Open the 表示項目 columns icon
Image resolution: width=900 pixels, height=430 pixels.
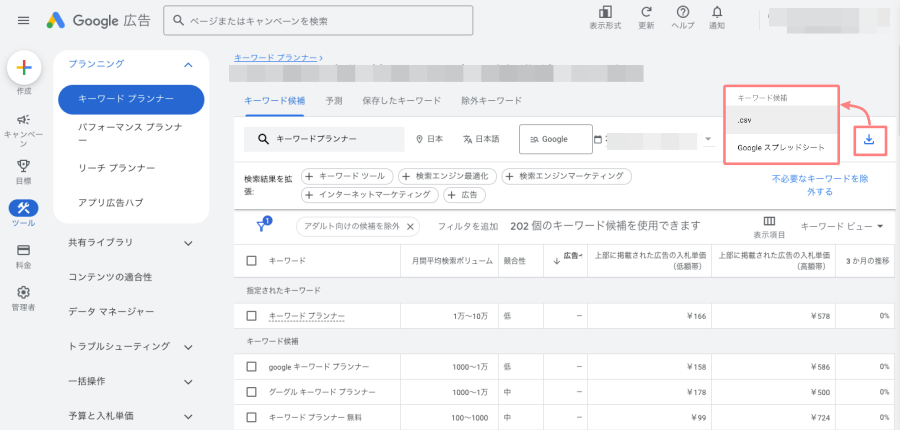point(769,222)
